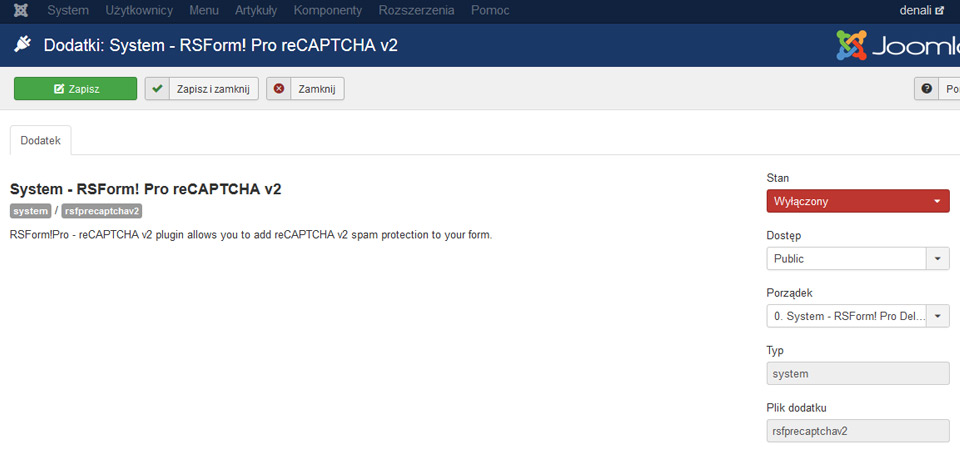
Task: Click the plugin heading System - RSForm! Pro reCAPTCHA v2
Action: pyautogui.click(x=146, y=189)
